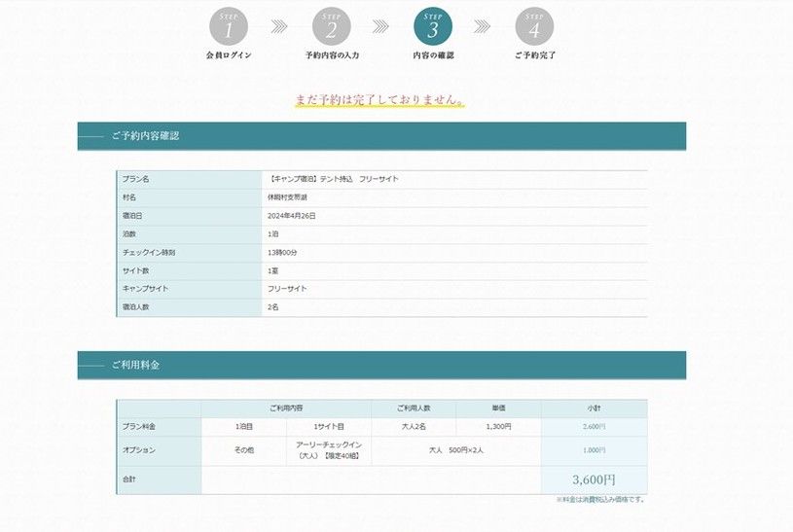Click the Step 2 circle icon

(x=331, y=26)
